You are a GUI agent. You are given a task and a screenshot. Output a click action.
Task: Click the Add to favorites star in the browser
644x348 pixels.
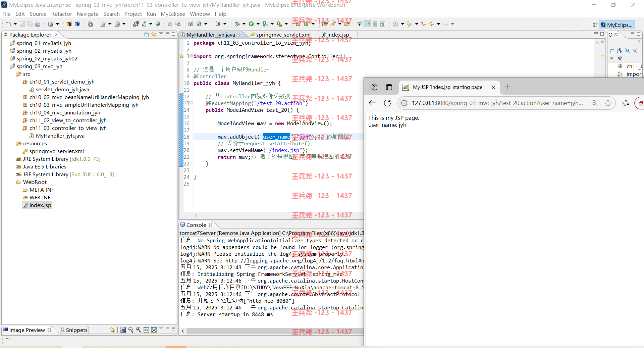(608, 103)
